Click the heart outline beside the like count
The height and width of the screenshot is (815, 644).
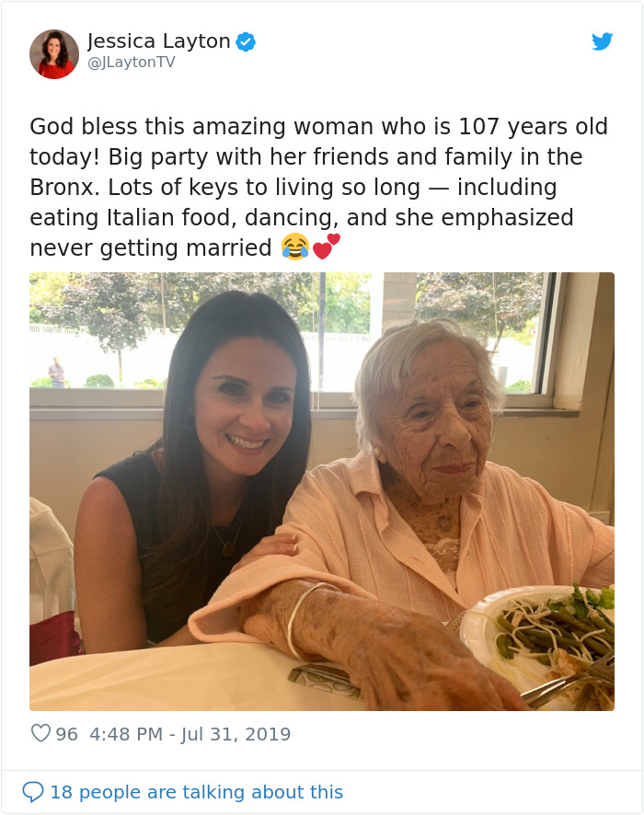[x=39, y=733]
